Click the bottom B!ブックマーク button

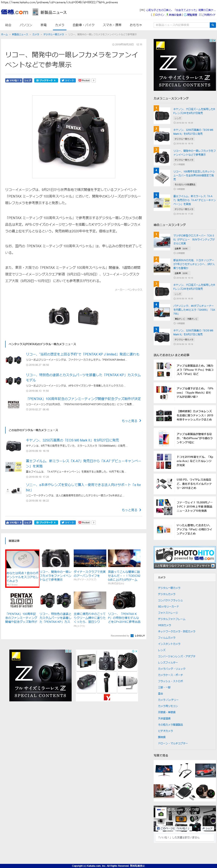(x=46, y=522)
